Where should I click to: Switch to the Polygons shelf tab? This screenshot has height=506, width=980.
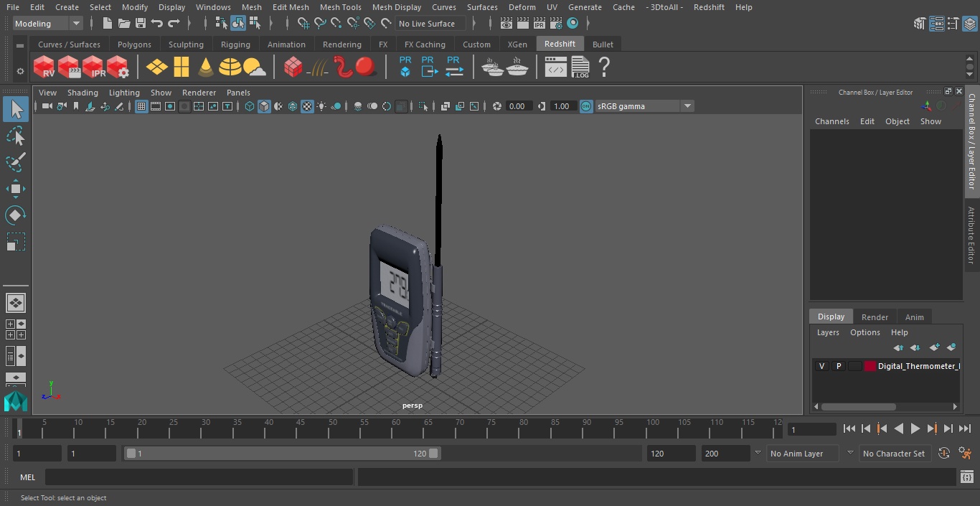coord(134,44)
